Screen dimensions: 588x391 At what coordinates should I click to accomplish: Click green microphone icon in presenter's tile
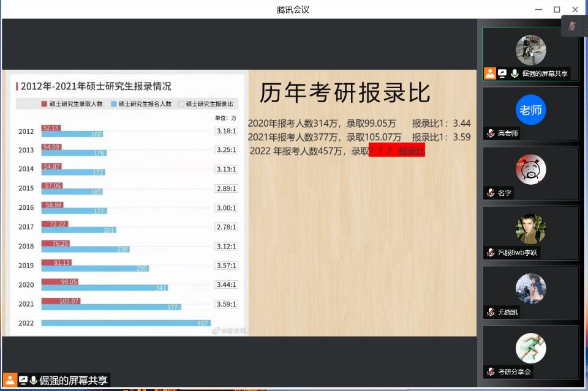click(x=514, y=73)
